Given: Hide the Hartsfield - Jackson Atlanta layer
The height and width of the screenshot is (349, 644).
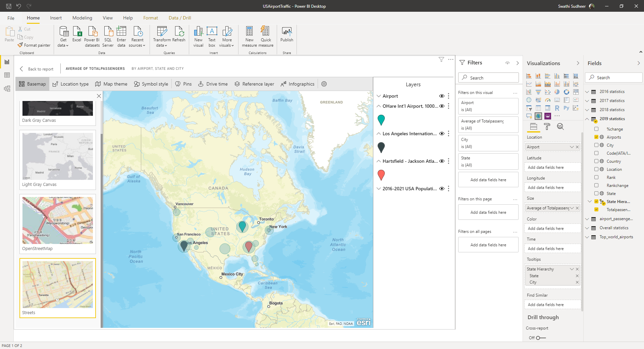Looking at the screenshot, I should [x=442, y=161].
